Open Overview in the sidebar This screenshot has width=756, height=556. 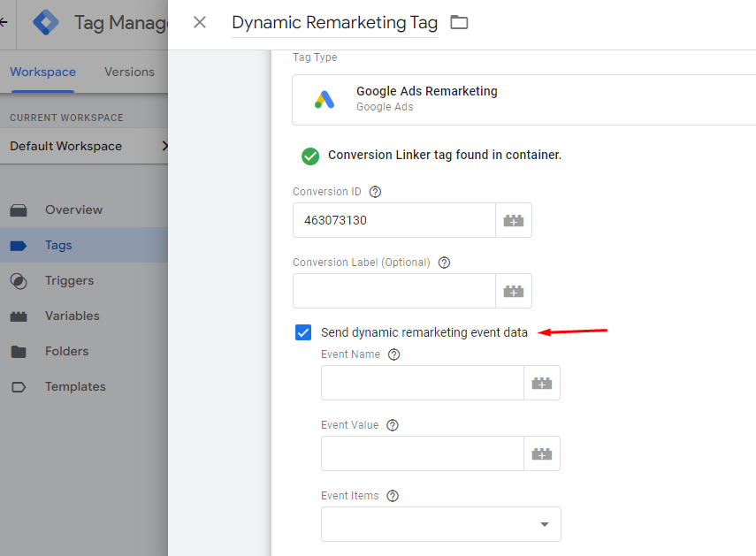pos(84,209)
